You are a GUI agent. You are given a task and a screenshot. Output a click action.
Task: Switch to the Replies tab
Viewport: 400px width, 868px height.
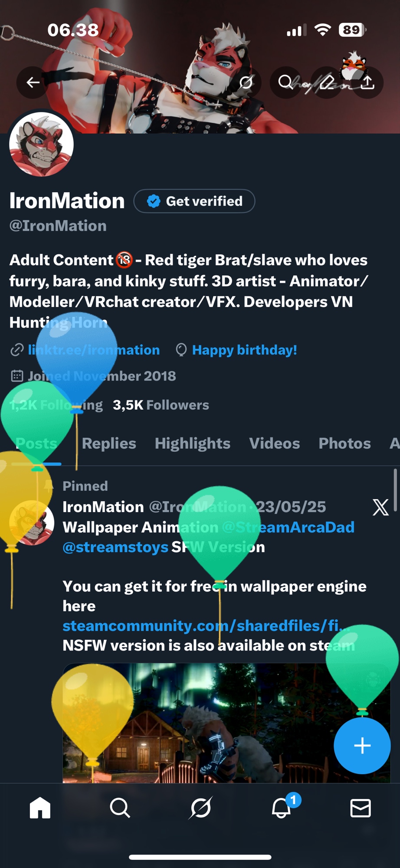pyautogui.click(x=109, y=444)
